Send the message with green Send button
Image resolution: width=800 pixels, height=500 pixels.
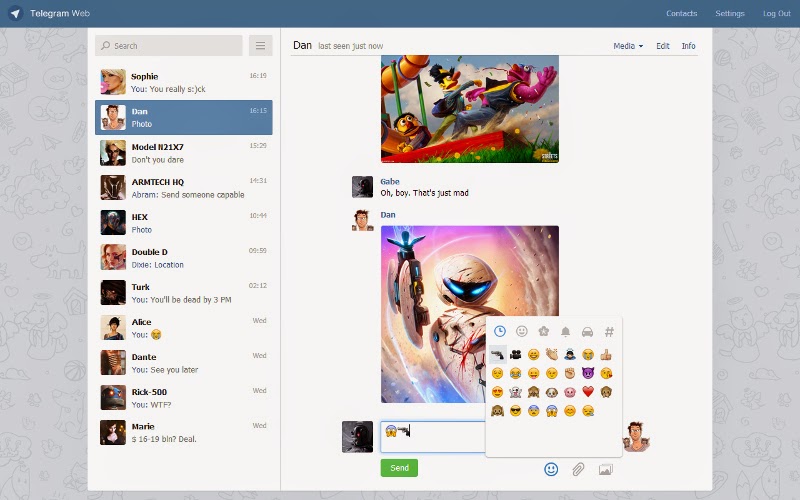point(399,468)
